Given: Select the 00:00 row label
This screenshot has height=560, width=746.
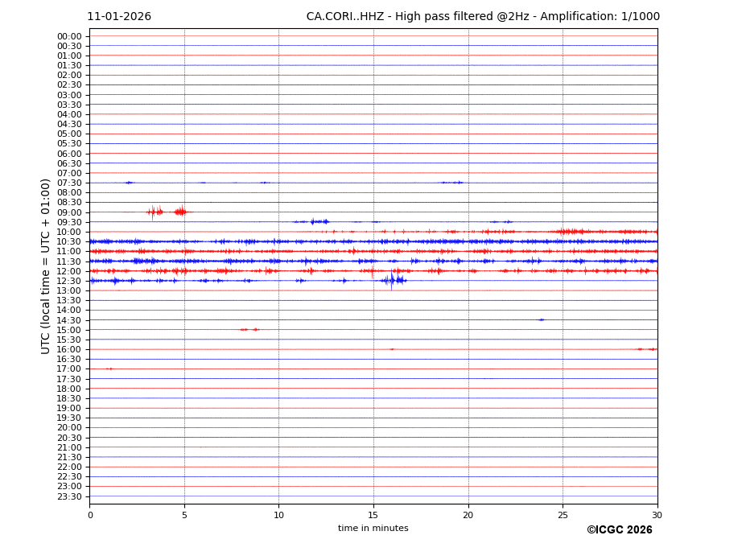Looking at the screenshot, I should point(69,36).
